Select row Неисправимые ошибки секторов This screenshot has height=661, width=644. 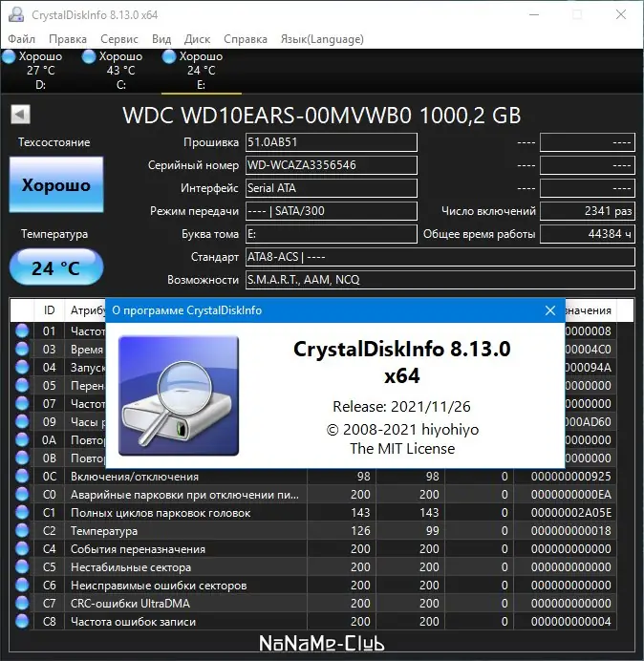312,586
